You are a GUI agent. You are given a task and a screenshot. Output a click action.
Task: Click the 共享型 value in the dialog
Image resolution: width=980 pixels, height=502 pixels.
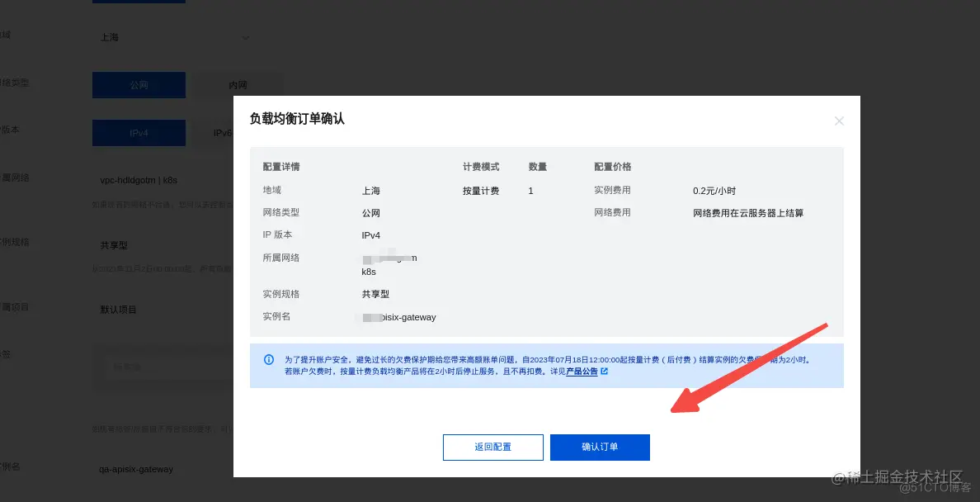[x=375, y=294]
